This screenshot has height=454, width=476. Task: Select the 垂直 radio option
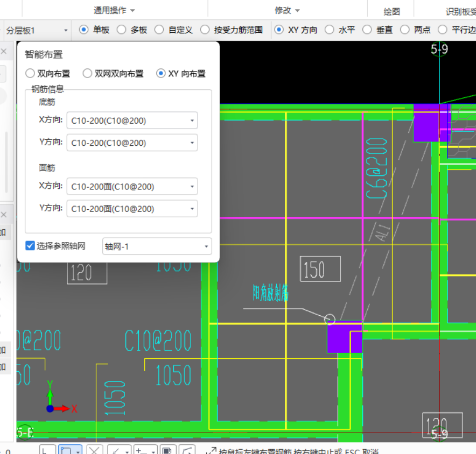click(367, 30)
